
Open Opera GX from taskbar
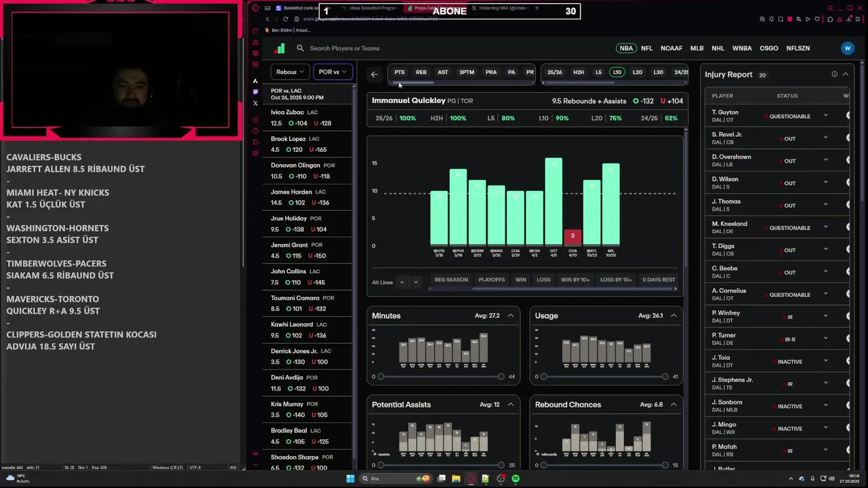point(471,479)
